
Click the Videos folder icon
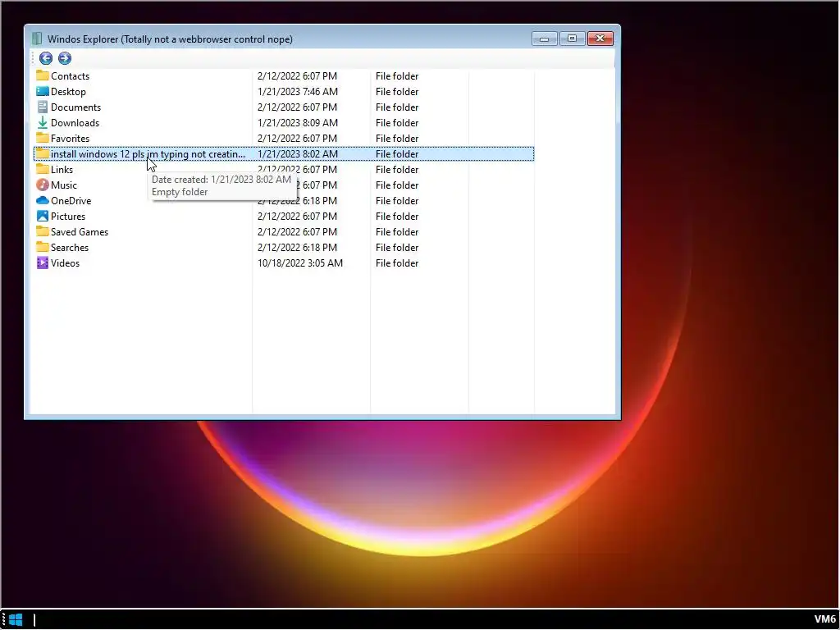pyautogui.click(x=43, y=262)
